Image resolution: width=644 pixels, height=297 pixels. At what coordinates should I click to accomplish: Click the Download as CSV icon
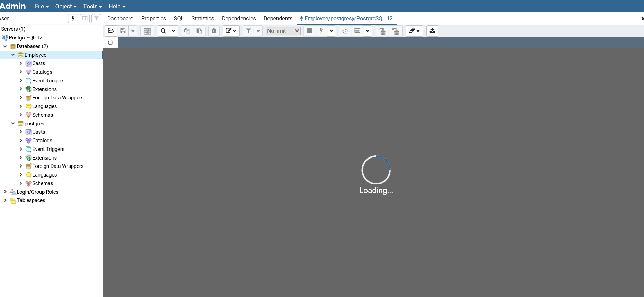[x=432, y=31]
